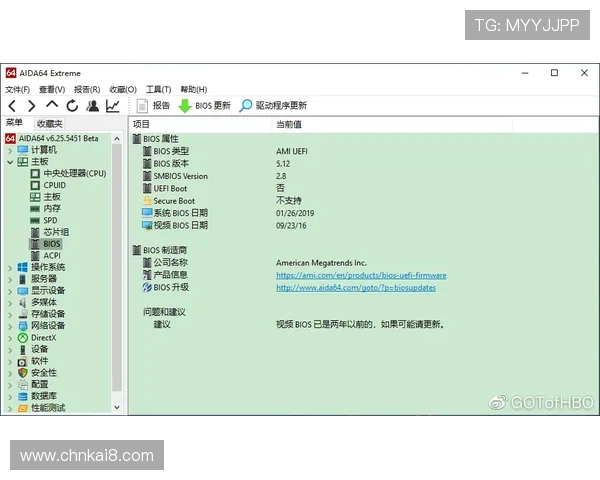Viewport: 600px width, 480px height.
Task: Click the tree scrollbar up arrow
Action: point(117,139)
